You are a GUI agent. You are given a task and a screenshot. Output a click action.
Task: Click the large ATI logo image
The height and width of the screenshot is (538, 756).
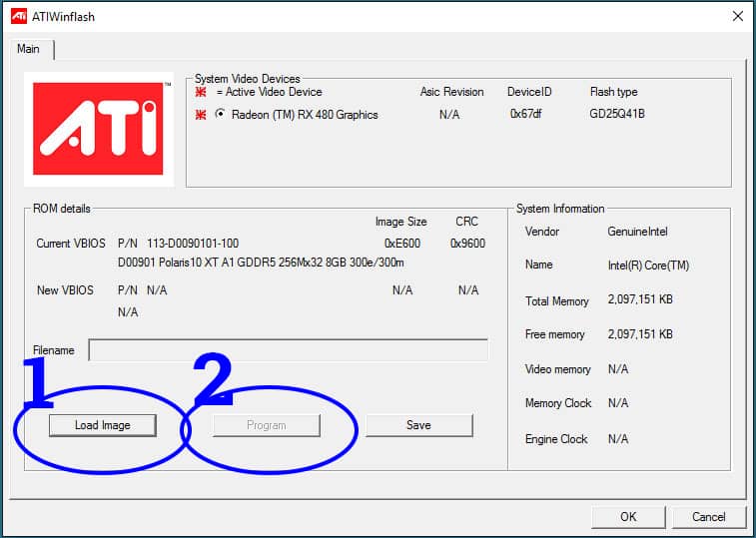[x=99, y=129]
